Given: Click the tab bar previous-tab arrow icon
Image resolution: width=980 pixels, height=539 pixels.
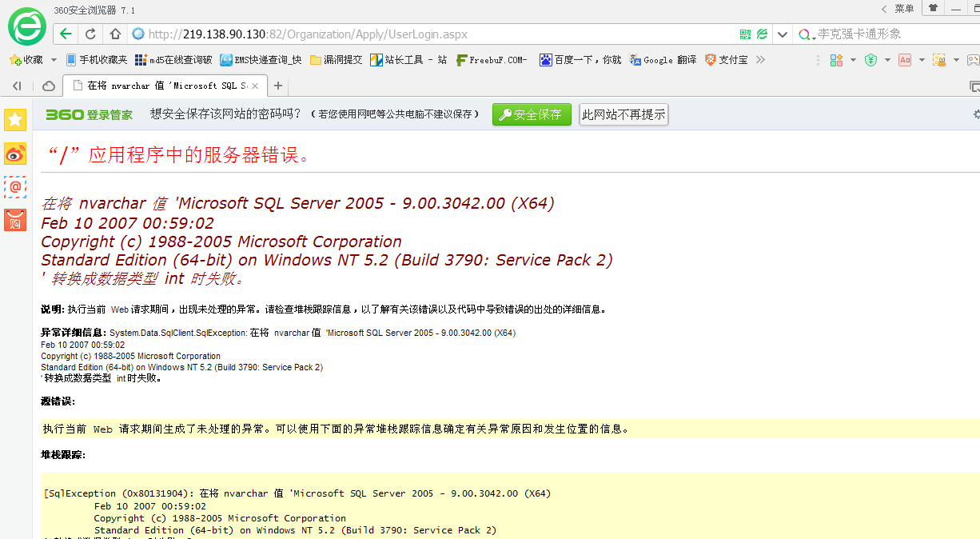Looking at the screenshot, I should [x=17, y=86].
